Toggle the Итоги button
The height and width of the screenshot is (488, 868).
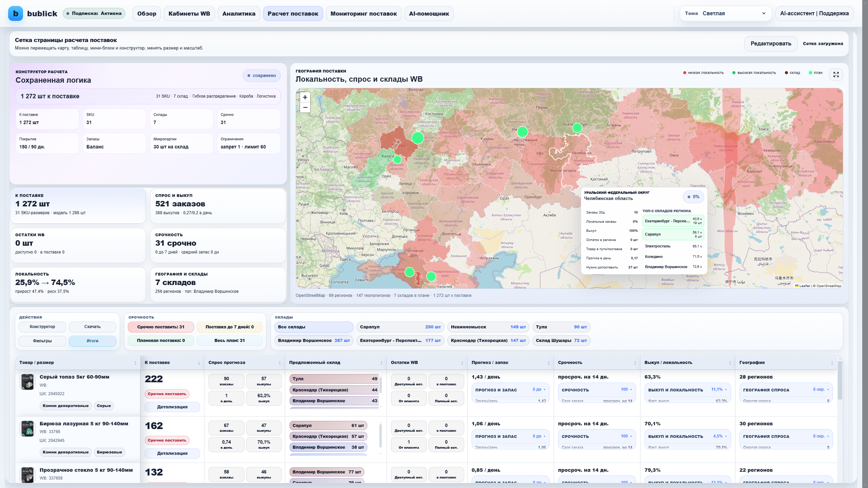coord(92,341)
